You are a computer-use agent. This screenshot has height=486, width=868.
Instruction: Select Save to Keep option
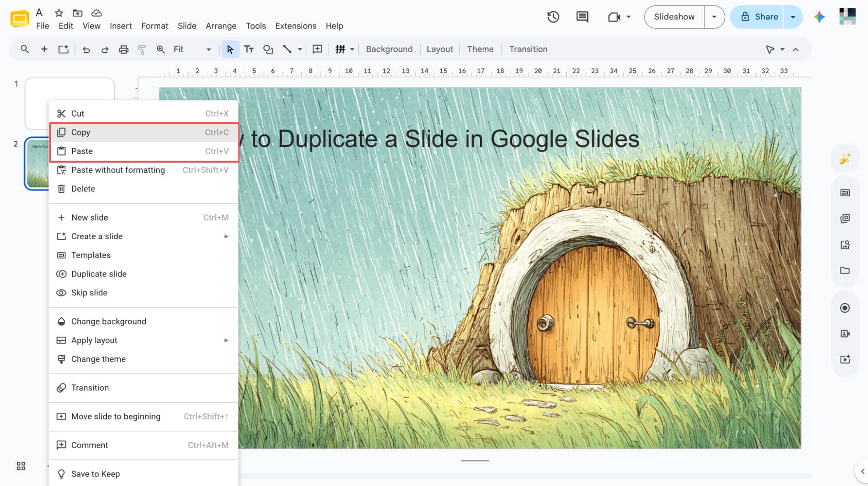pos(143,474)
